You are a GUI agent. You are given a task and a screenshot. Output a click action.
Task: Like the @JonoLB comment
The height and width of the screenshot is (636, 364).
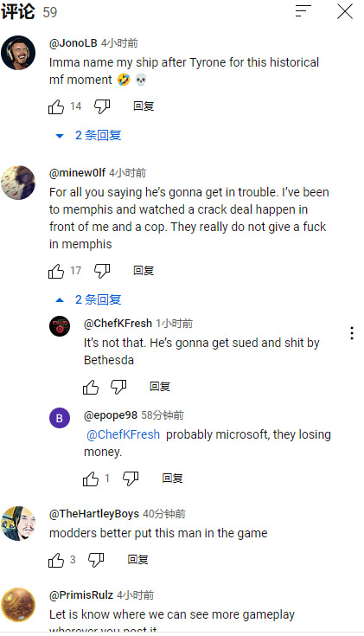pos(56,106)
